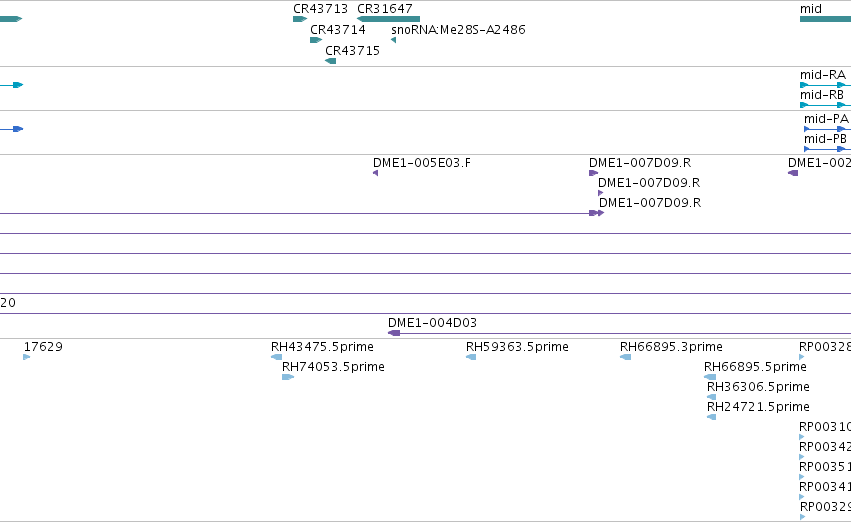Click the RH66895.3prime EST glyph
Screen dimensions: 851x522
[x=625, y=357]
